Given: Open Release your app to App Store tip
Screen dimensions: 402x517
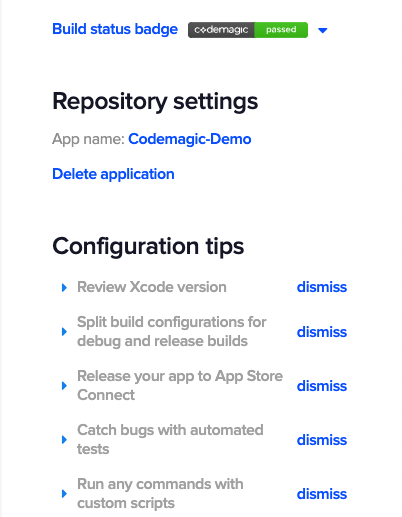Looking at the screenshot, I should coord(180,386).
